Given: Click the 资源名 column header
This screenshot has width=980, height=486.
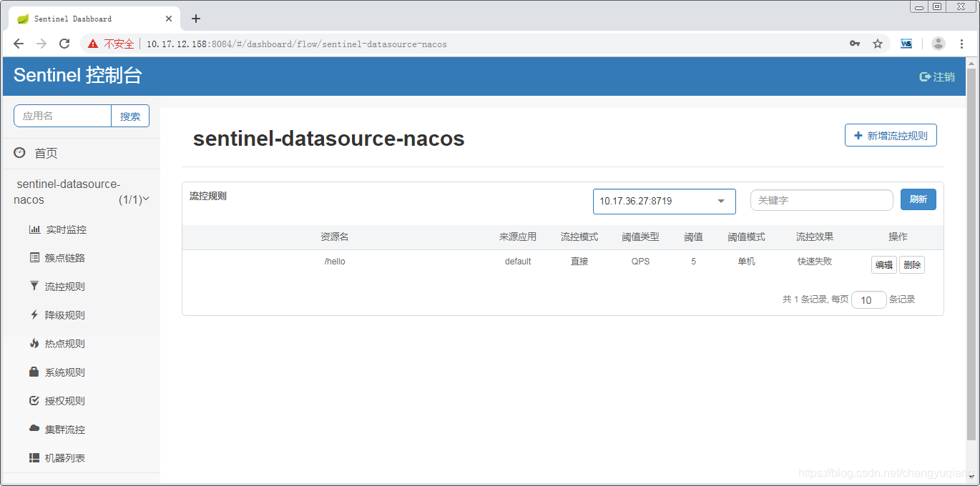Looking at the screenshot, I should click(x=335, y=237).
